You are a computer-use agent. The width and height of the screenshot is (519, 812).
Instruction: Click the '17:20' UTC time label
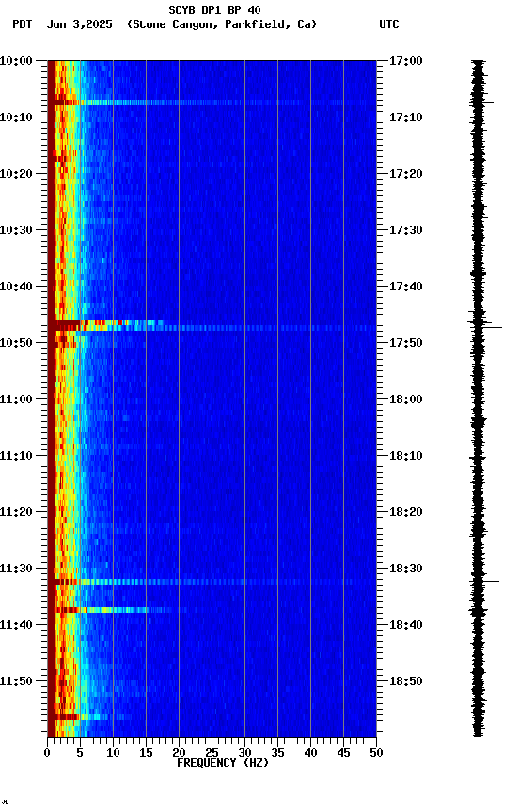[x=406, y=174]
